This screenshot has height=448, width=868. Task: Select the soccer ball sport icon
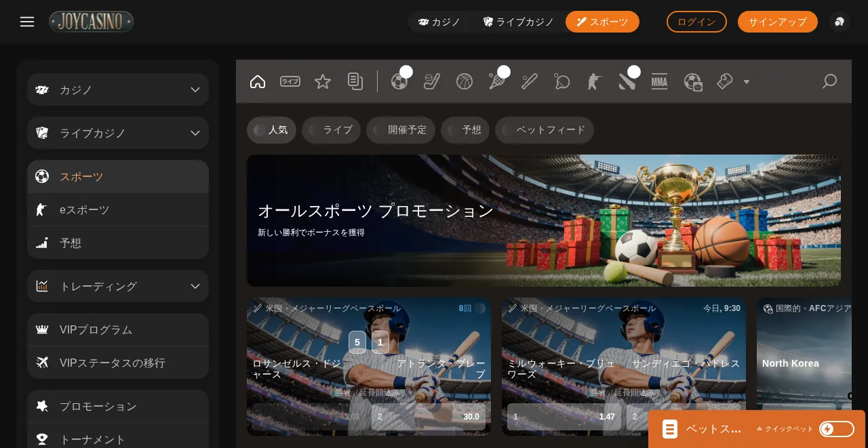399,81
